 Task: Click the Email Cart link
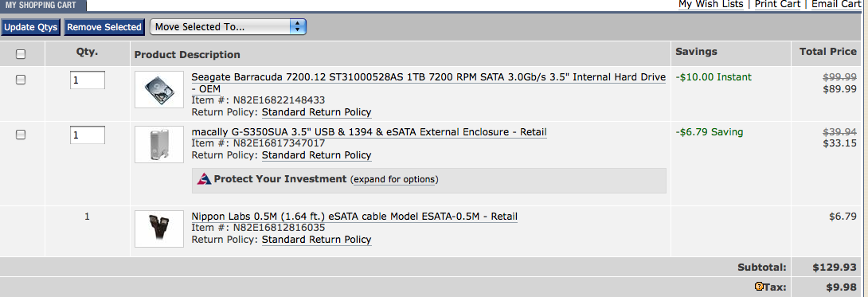point(836,5)
